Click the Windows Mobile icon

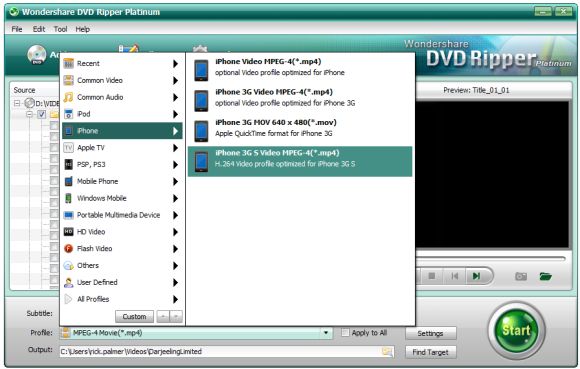tap(68, 198)
